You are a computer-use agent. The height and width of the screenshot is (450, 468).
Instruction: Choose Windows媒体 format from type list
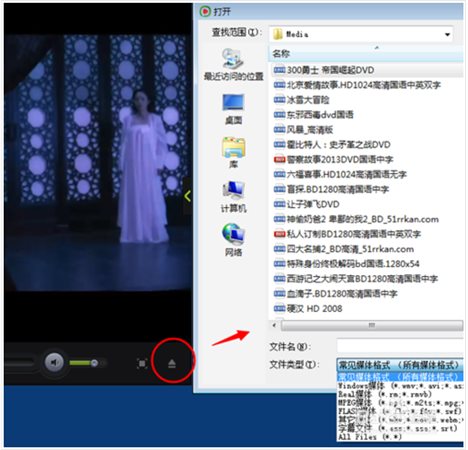point(400,386)
